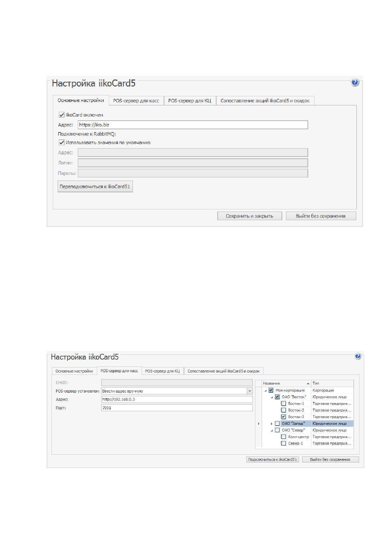Viewport: 392px width, 555px height.
Task: Collapse the Моя корпорация tree node
Action: (266, 391)
